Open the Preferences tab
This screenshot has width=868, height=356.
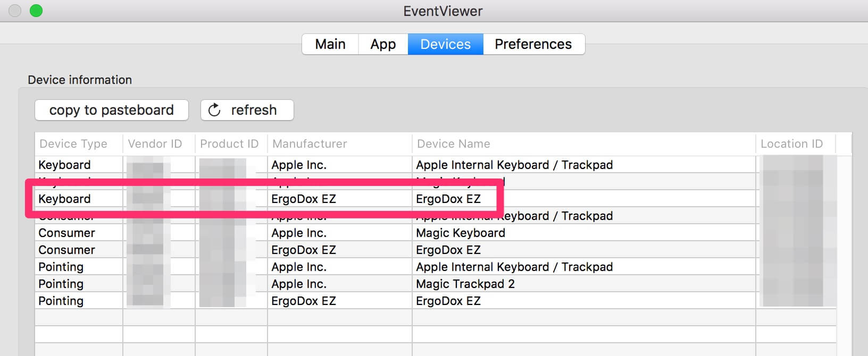click(533, 44)
